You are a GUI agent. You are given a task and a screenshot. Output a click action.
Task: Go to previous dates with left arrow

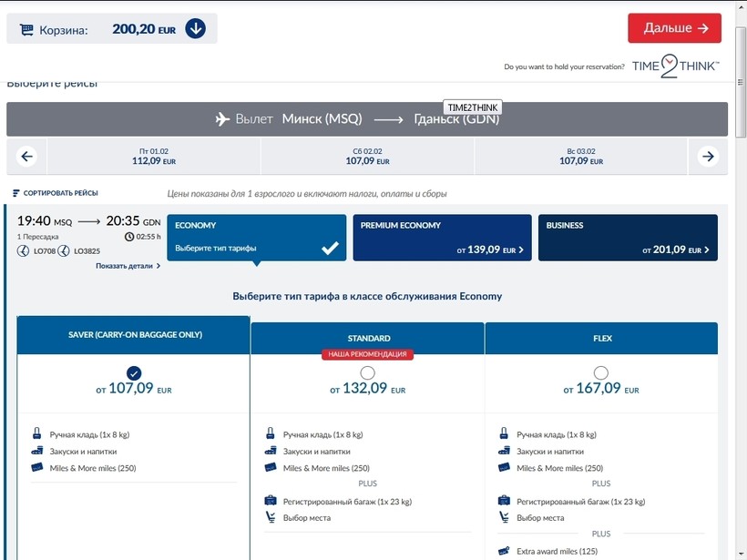26,157
